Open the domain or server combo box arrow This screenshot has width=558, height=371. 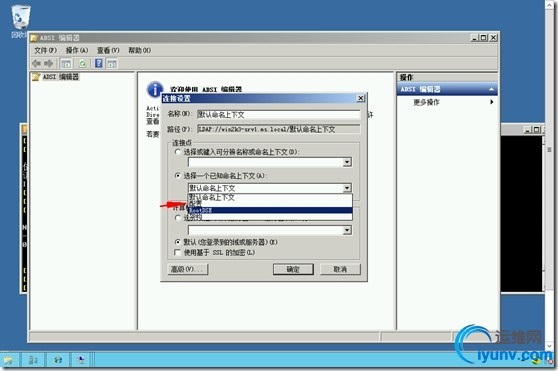point(347,230)
